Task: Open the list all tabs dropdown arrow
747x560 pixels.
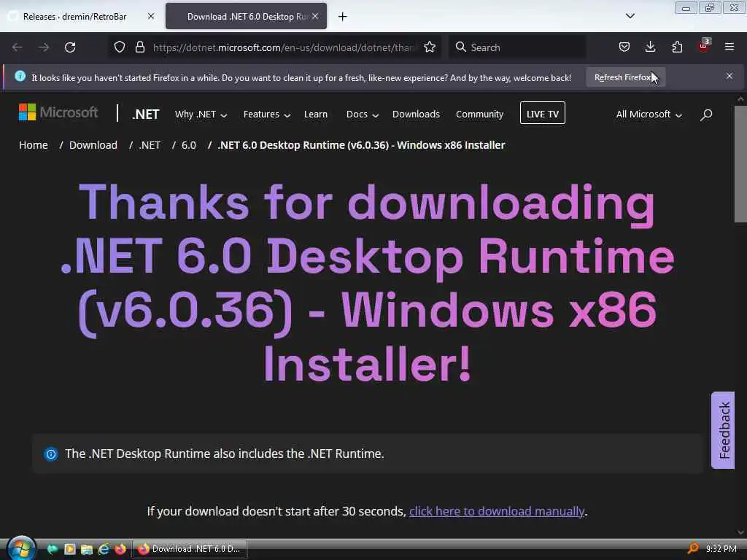Action: 630,16
